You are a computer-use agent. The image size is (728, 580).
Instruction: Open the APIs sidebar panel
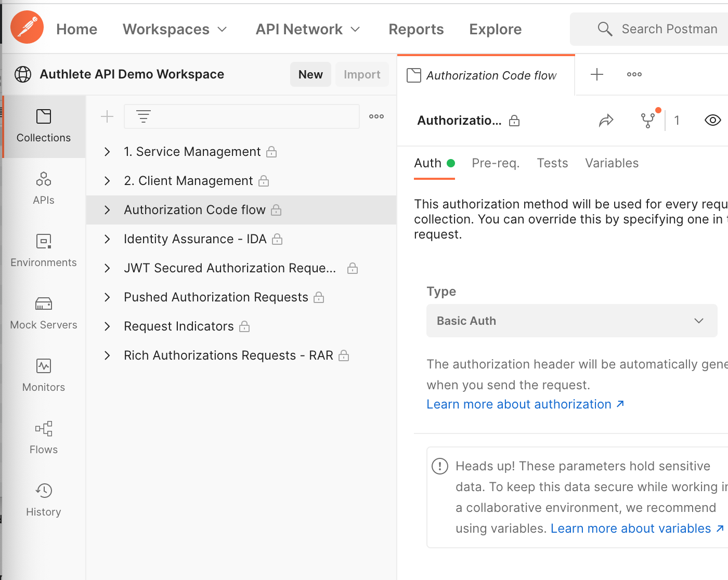tap(44, 189)
